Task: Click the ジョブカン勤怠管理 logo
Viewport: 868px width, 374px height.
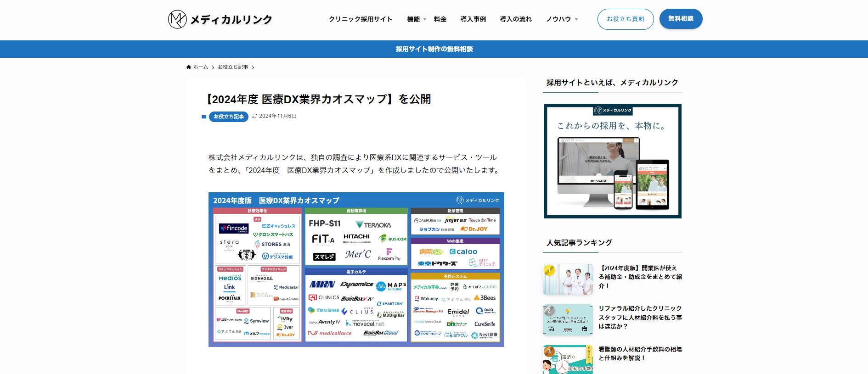Action: click(436, 229)
